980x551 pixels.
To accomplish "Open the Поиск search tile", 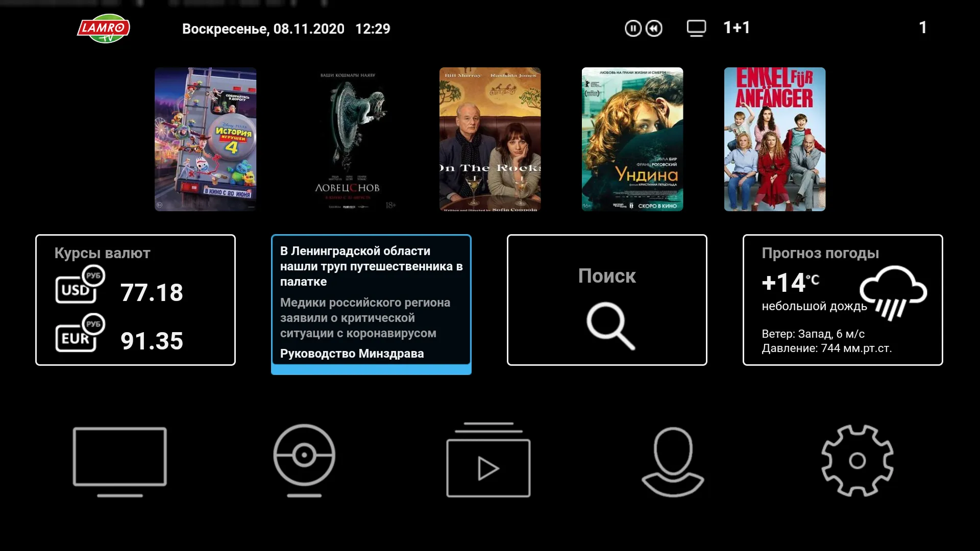I will pos(607,300).
